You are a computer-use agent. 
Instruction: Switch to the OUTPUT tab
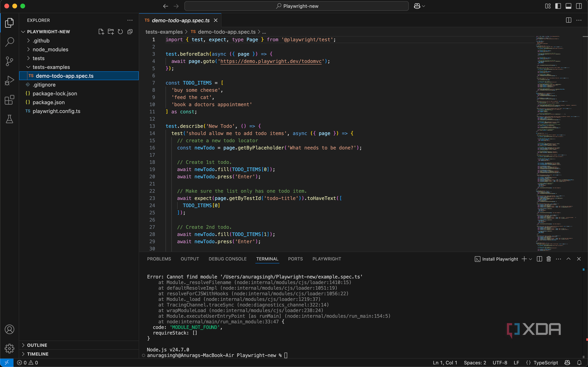190,259
